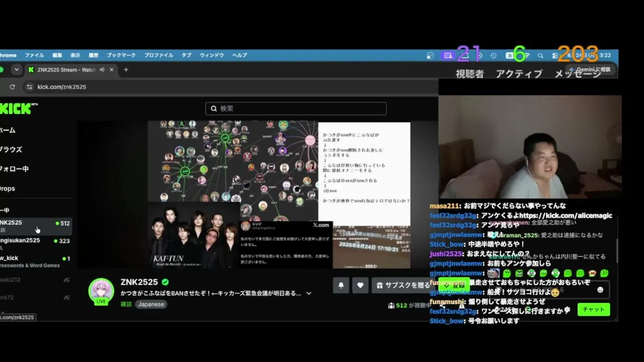644x362 pixels.
Task: Open the 編集 menu in menu bar
Action: 57,55
